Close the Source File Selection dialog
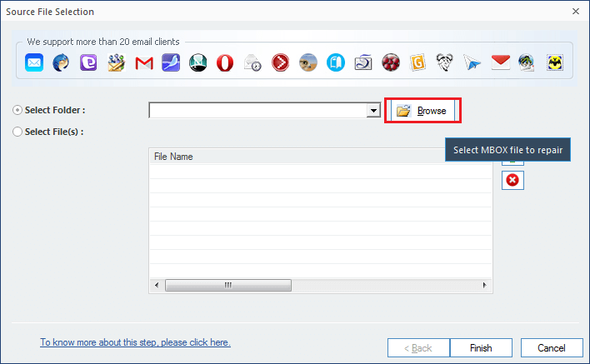The width and height of the screenshot is (590, 364). click(576, 12)
